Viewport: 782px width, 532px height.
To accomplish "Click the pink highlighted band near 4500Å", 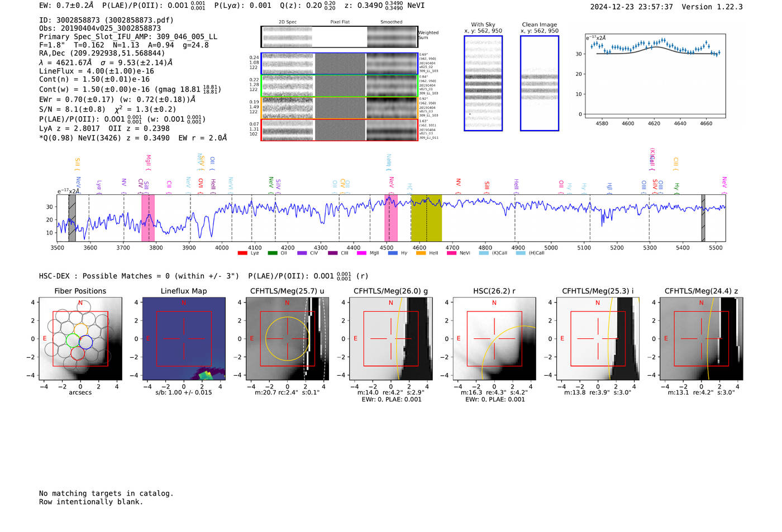I will point(391,218).
